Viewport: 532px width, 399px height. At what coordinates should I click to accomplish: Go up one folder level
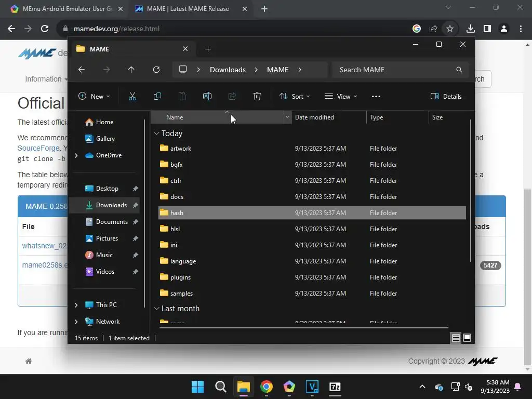(131, 70)
